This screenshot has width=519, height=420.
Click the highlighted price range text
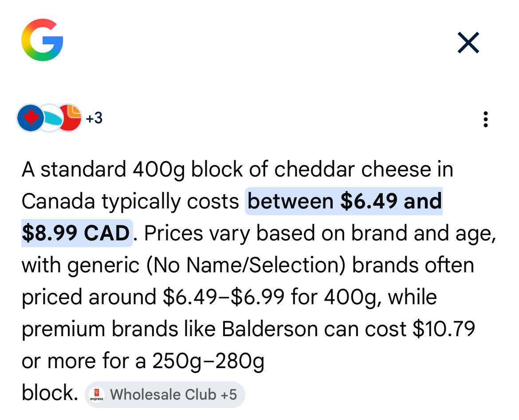pyautogui.click(x=344, y=202)
